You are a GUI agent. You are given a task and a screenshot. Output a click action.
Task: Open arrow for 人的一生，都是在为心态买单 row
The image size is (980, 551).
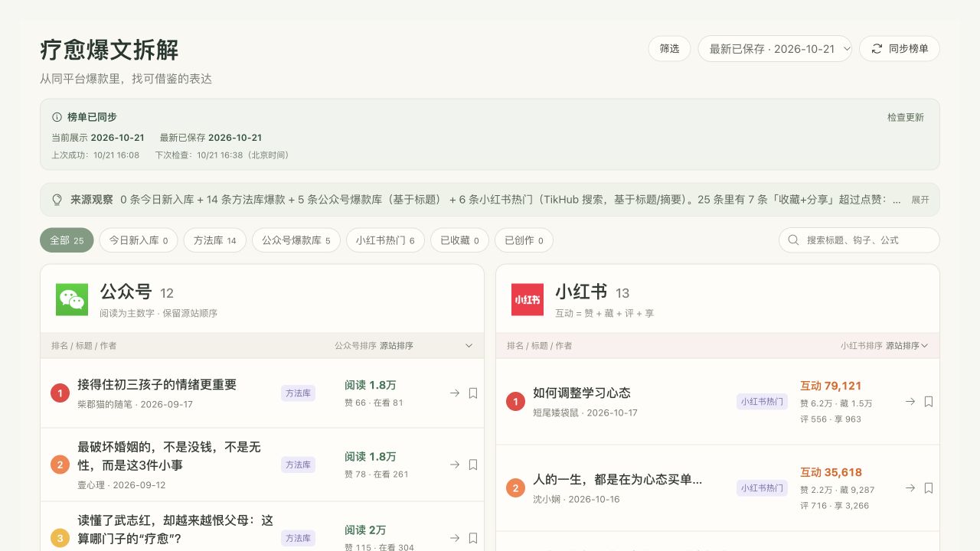[910, 487]
